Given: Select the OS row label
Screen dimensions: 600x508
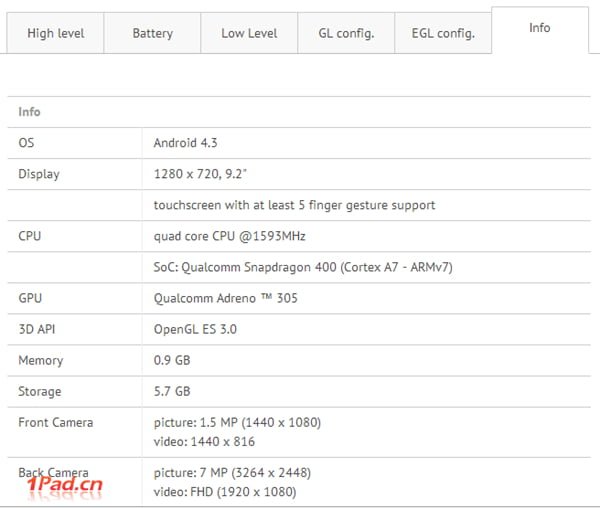Looking at the screenshot, I should (x=26, y=143).
